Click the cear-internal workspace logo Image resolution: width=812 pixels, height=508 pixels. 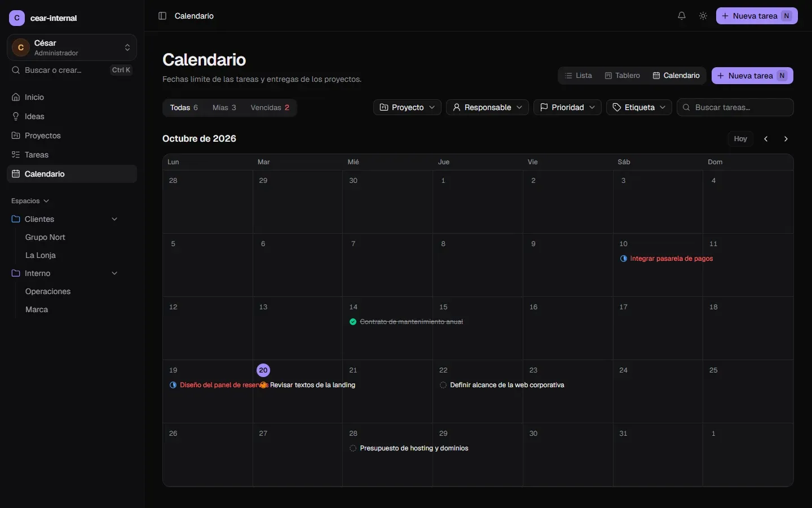[x=17, y=18]
